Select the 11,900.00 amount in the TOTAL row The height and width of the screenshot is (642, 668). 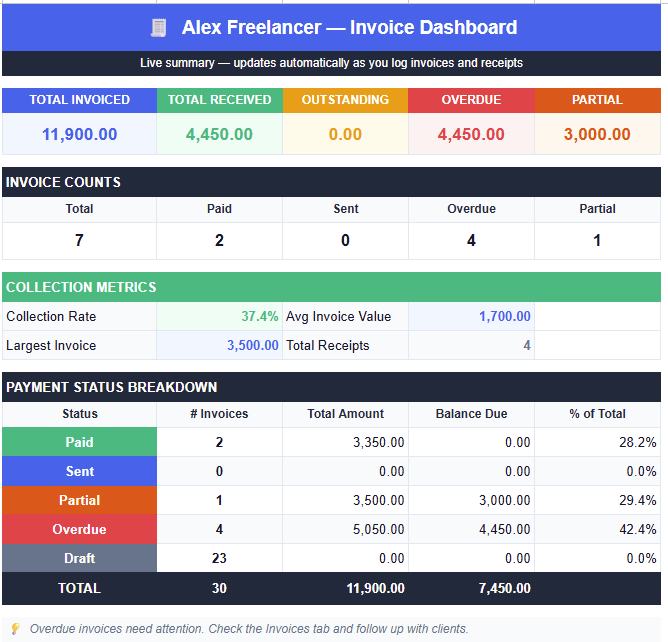375,588
